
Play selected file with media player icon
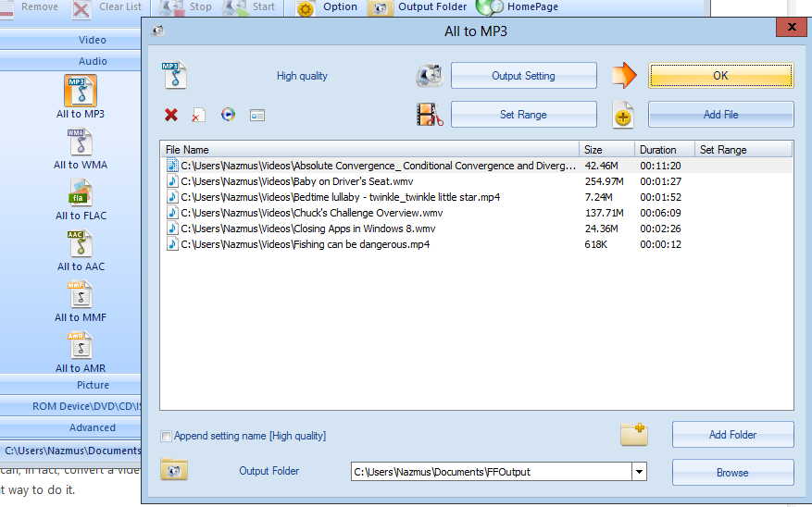click(x=228, y=115)
